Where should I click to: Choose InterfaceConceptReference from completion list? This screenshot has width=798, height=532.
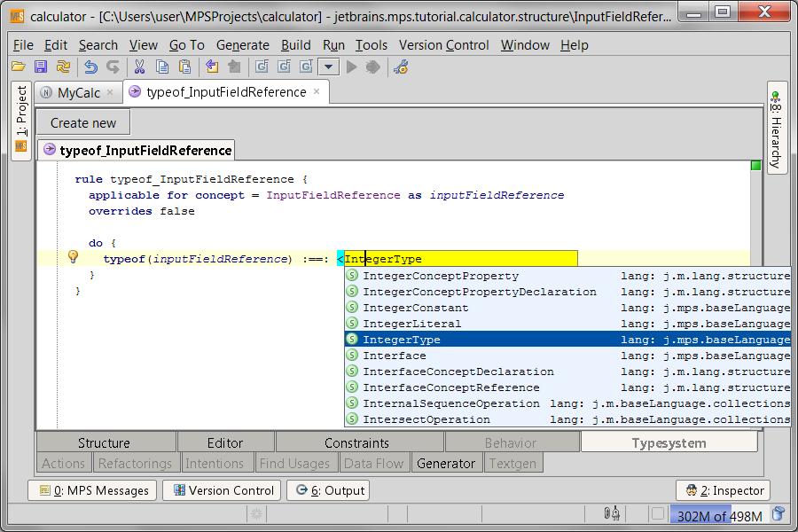(567, 387)
